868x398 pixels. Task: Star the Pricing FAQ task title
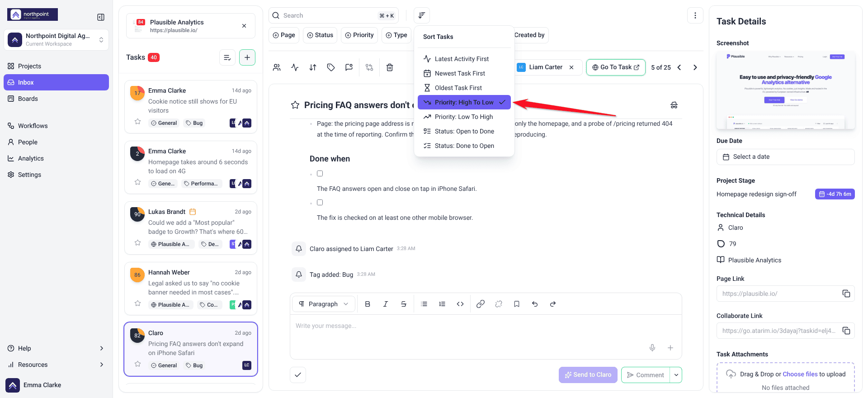pos(295,105)
